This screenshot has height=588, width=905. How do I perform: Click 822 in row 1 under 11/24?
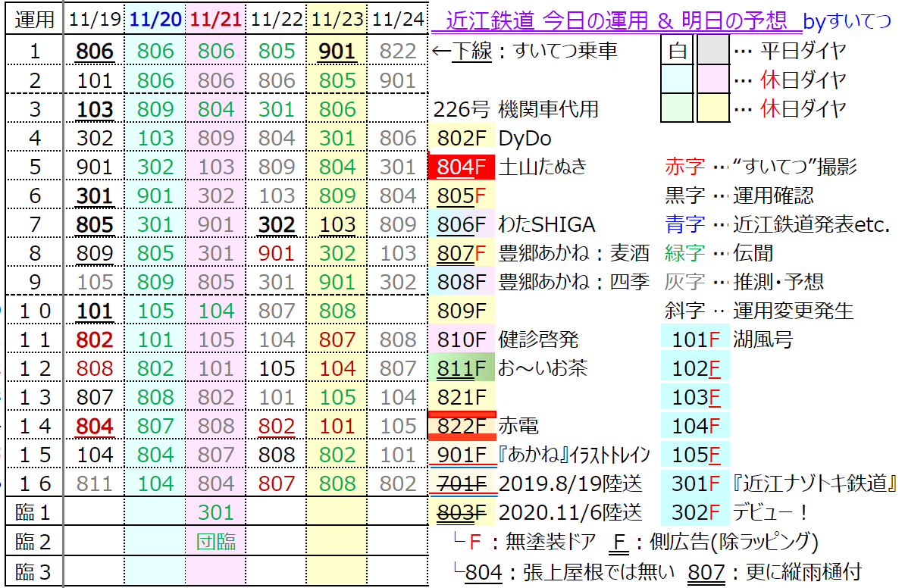coord(398,52)
